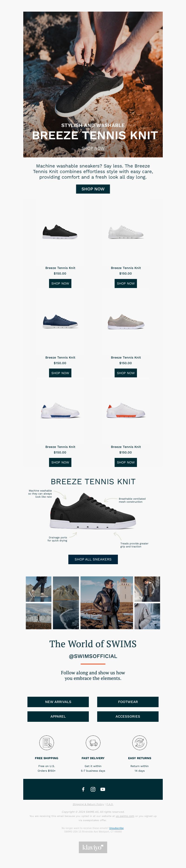Click the Easy Returns box icon

click(139, 743)
